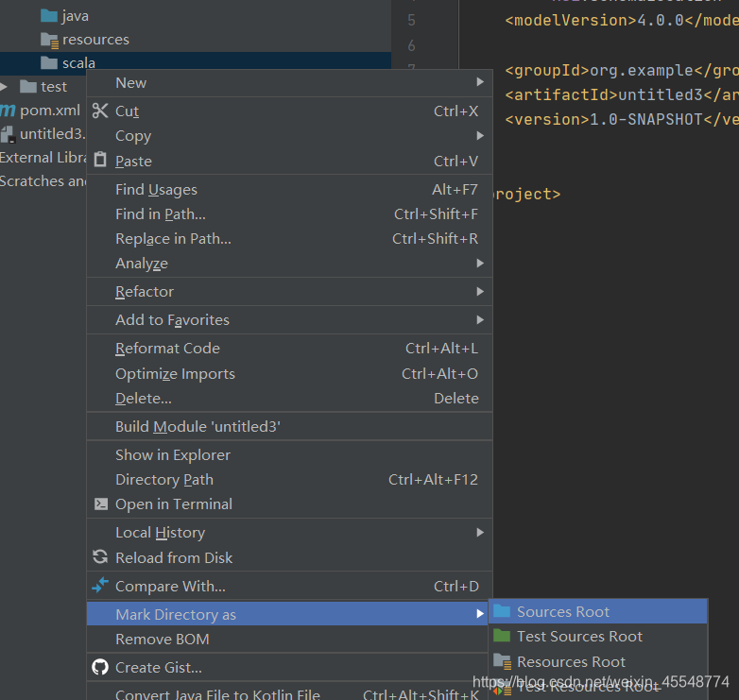The height and width of the screenshot is (700, 739).
Task: Click the untitled3 module file icon
Action: point(8,135)
